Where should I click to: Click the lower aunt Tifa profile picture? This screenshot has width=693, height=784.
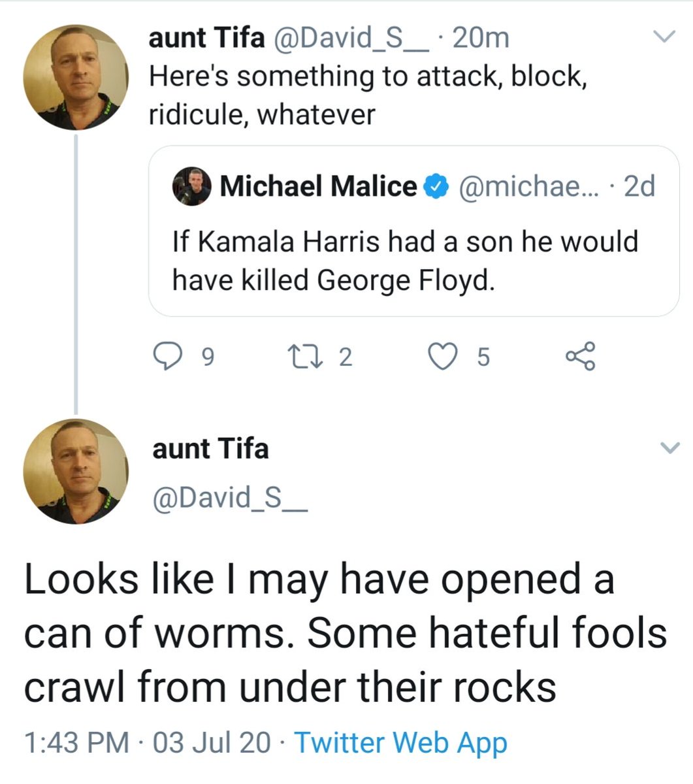pos(76,471)
